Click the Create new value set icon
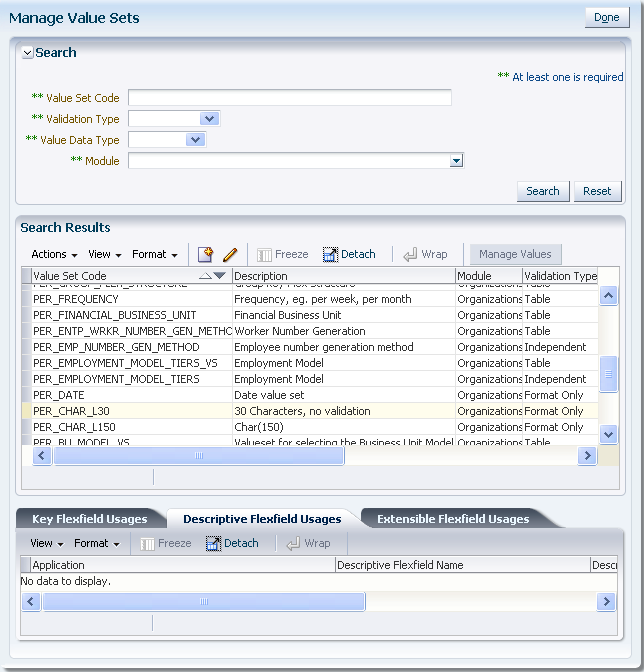The image size is (644, 672). tap(205, 254)
